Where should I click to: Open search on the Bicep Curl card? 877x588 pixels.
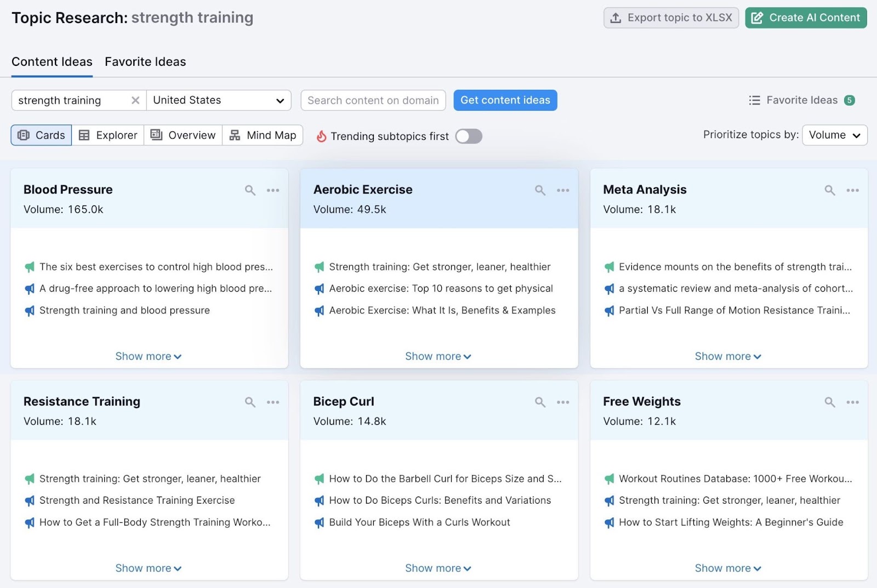[540, 402]
